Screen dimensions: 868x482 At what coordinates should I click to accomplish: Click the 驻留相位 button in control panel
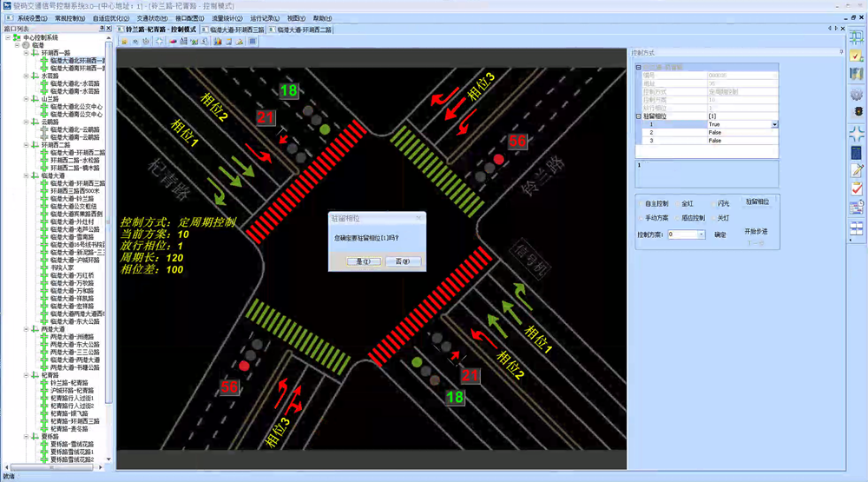pos(757,202)
